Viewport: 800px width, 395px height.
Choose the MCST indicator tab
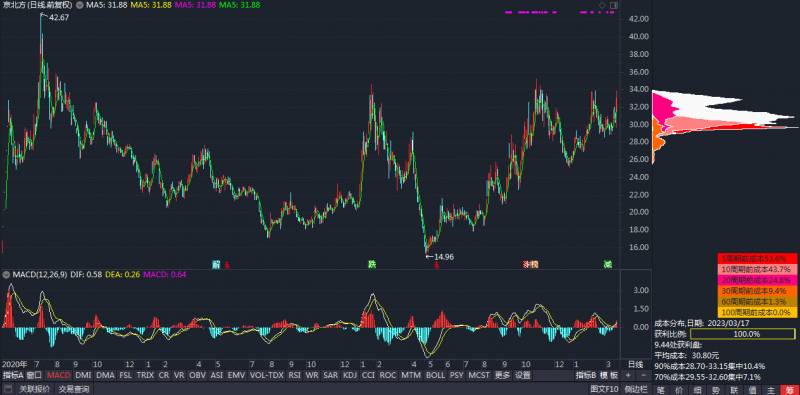click(479, 375)
